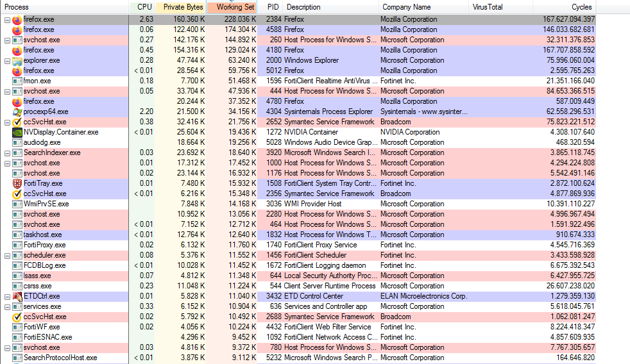Click the FCDBLog.exe process icon
This screenshot has width=630, height=364.
pos(17,265)
